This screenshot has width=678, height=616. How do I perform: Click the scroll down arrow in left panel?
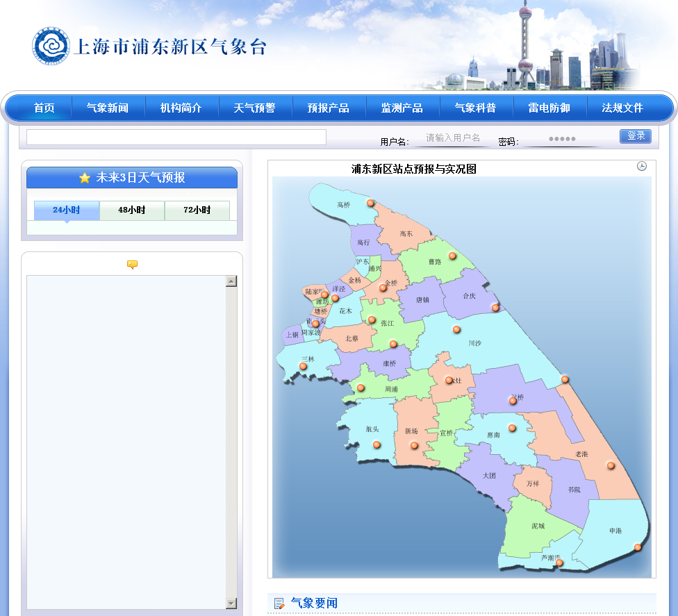[x=231, y=603]
